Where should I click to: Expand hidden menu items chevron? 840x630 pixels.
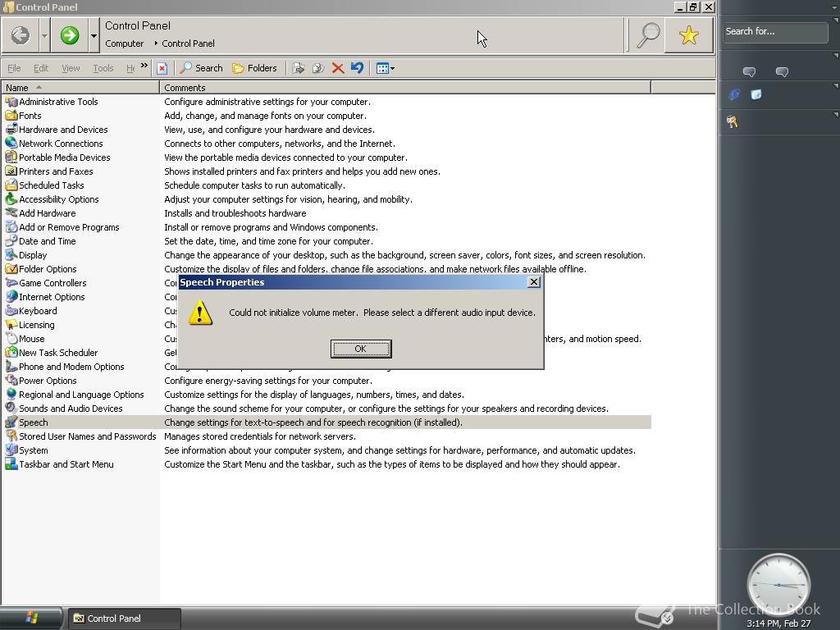coord(144,66)
